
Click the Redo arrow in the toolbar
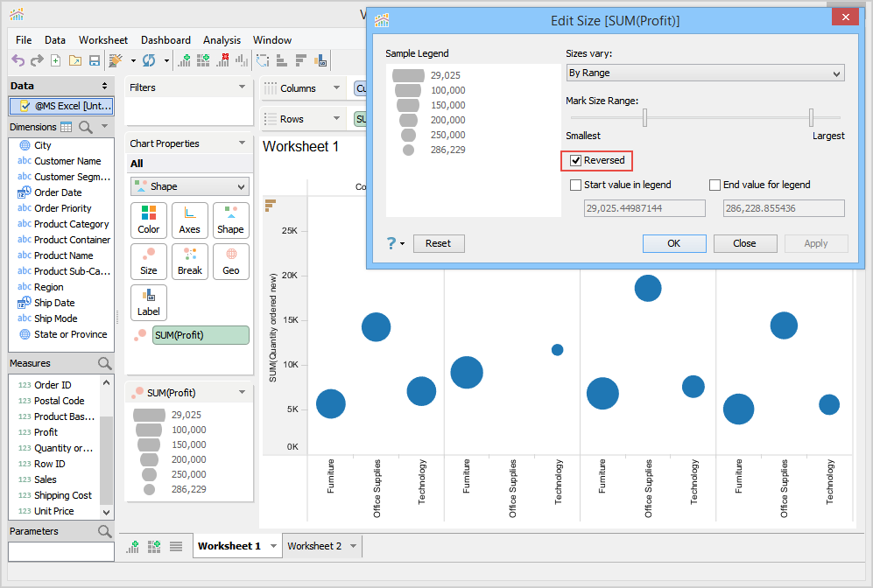[37, 60]
